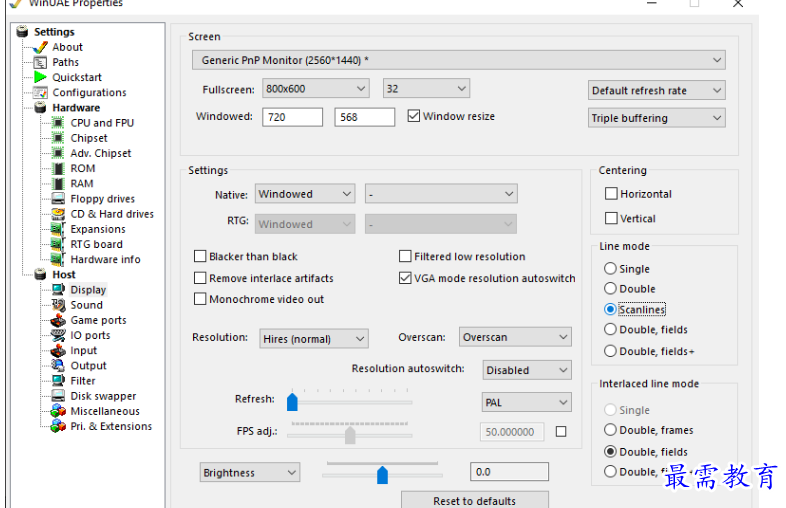Click the Sound speaker icon
Image resolution: width=786 pixels, height=508 pixels.
(x=58, y=305)
